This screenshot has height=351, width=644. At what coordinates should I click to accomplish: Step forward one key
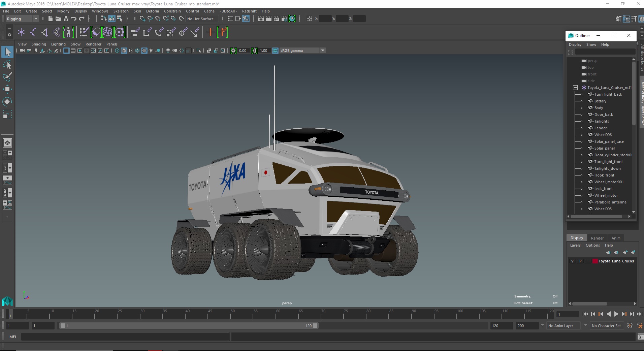coord(624,314)
